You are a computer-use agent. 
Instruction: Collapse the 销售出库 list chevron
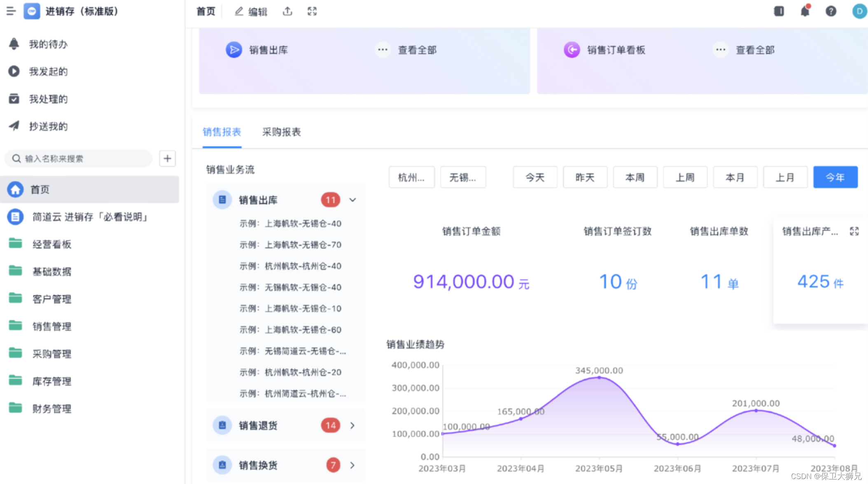click(x=352, y=200)
